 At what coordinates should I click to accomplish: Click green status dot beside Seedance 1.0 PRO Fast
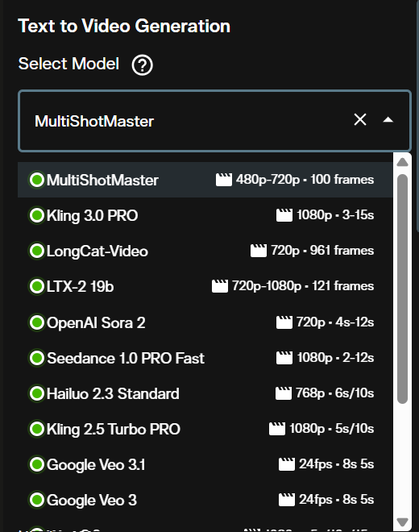[x=37, y=358]
